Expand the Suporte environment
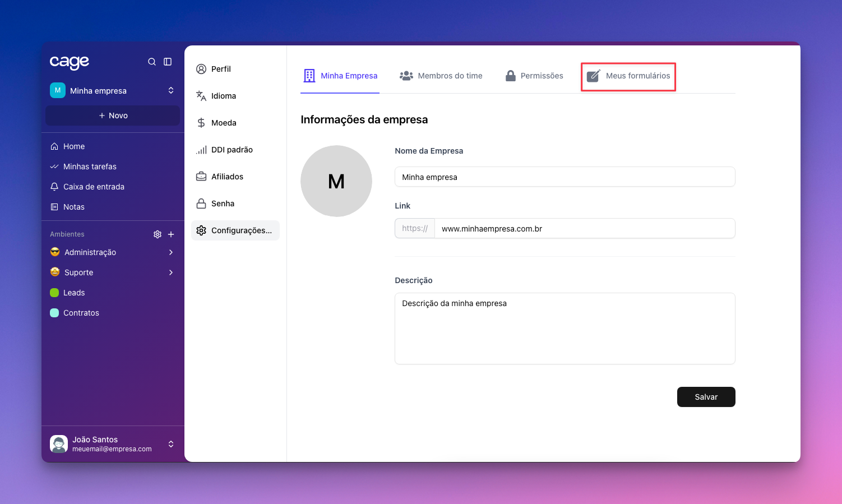Image resolution: width=842 pixels, height=504 pixels. click(x=171, y=272)
